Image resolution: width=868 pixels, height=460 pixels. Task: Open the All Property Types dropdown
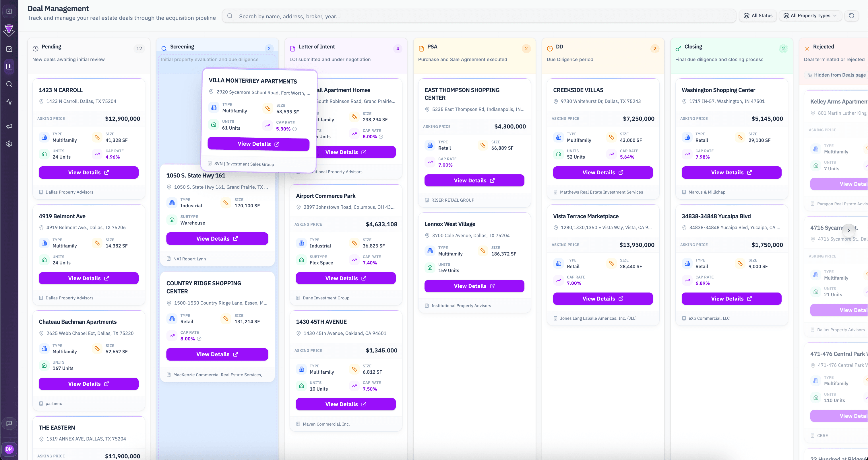(810, 15)
